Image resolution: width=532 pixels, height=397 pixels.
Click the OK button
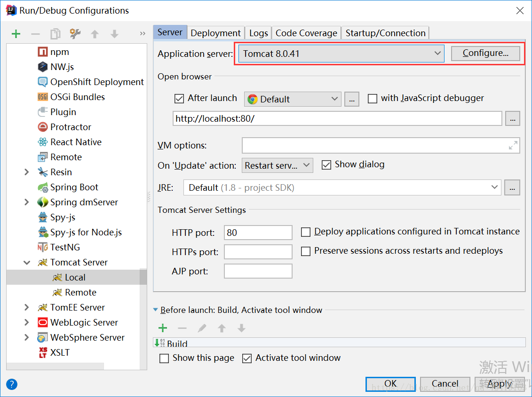[390, 384]
